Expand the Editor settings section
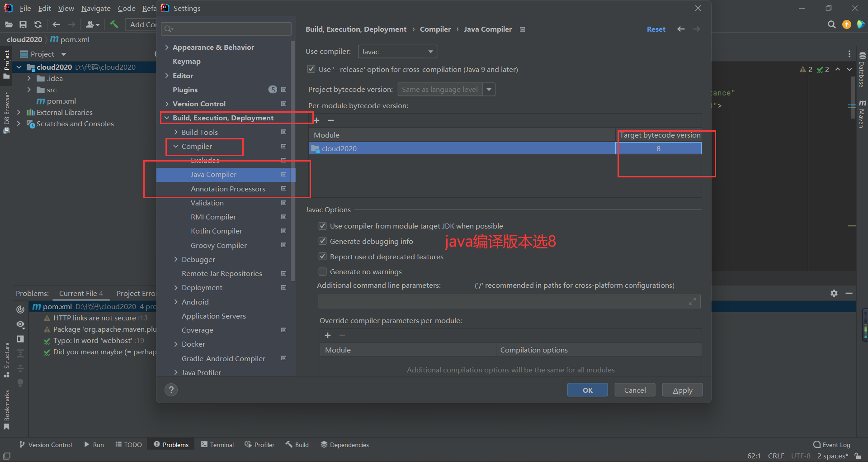Viewport: 868px width, 462px height. (x=167, y=76)
